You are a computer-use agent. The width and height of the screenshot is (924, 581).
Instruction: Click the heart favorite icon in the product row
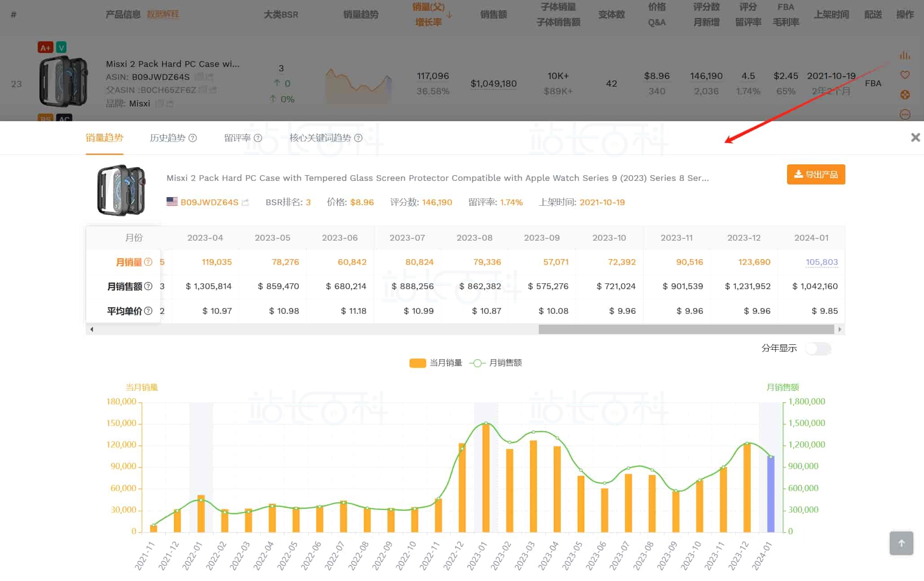[x=905, y=75]
